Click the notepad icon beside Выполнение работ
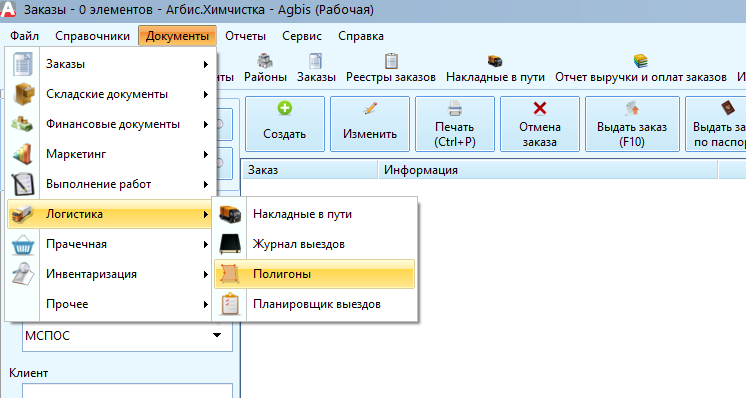The image size is (746, 398). pos(23,184)
